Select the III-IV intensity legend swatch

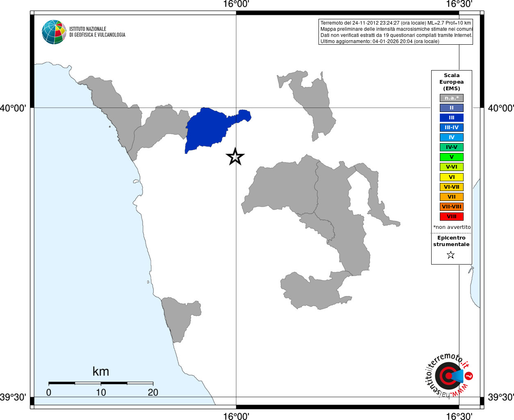452,128
